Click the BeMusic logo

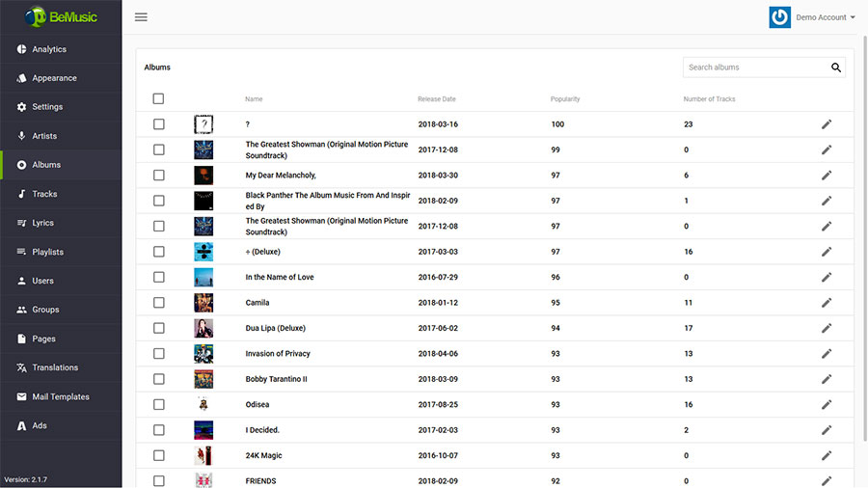(61, 17)
